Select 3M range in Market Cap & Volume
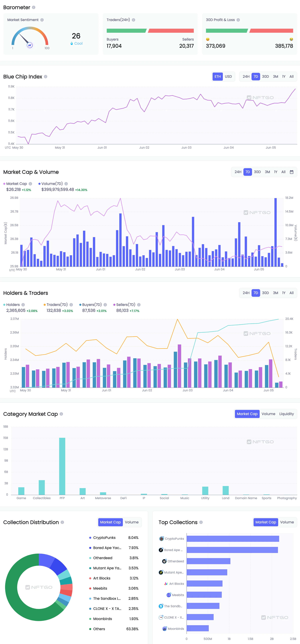Screen dimensions: 300x644 (267, 172)
